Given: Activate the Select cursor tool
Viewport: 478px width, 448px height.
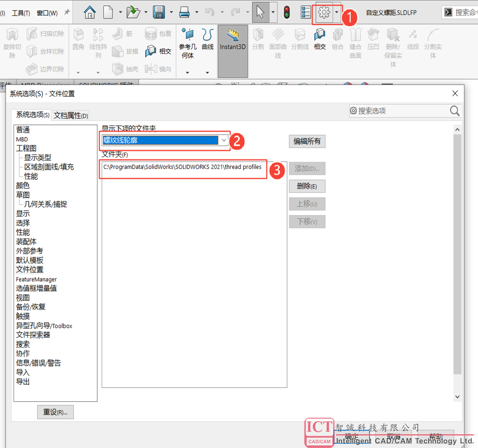Looking at the screenshot, I should coord(261,12).
